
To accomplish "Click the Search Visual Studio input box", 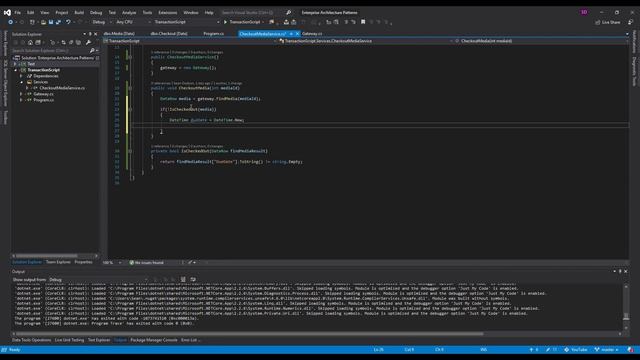I will tap(251, 13).
